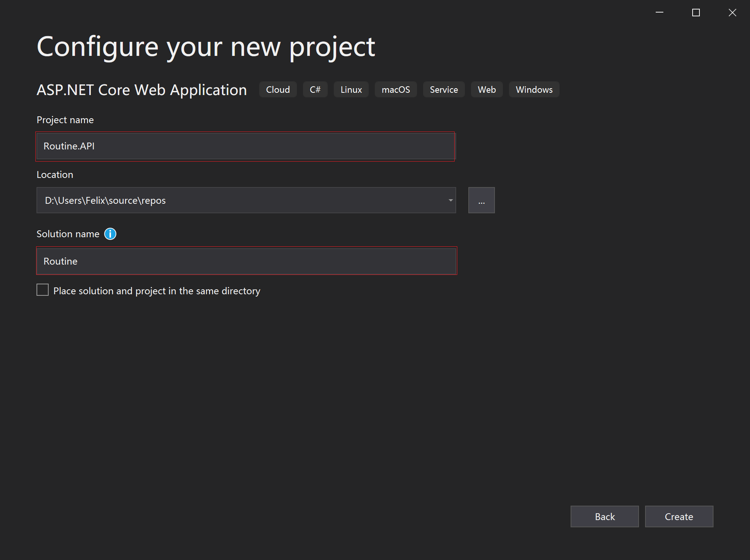Click the ASP.NET Core Web Application heading
This screenshot has width=750, height=560.
pyautogui.click(x=142, y=90)
